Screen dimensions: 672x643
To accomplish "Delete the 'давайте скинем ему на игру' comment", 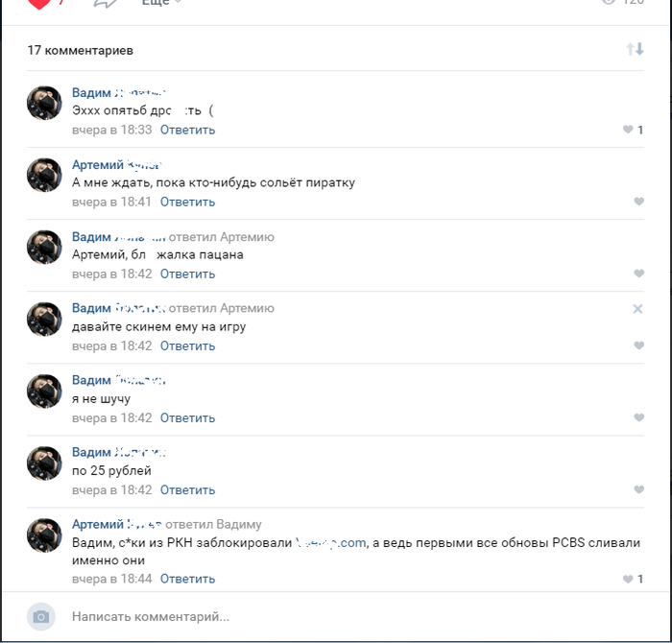I will coord(637,308).
